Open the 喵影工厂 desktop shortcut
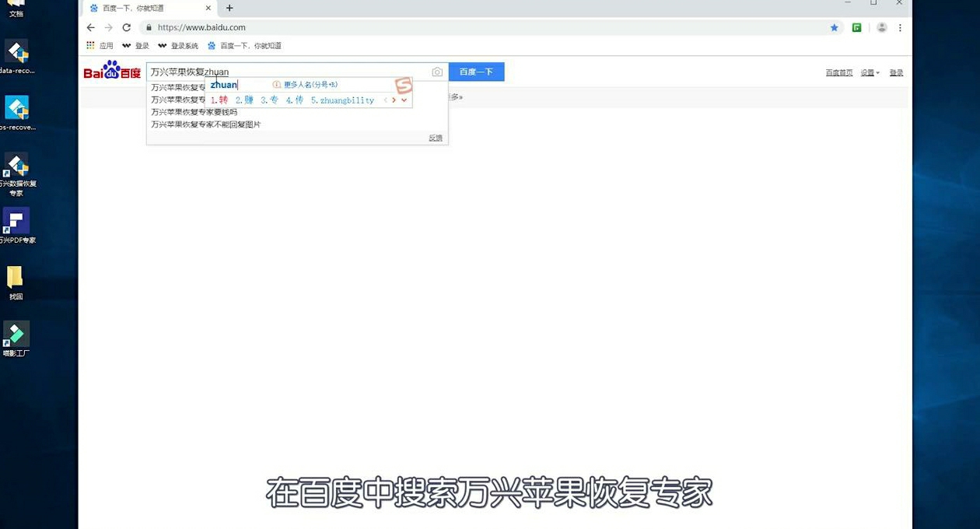 click(x=16, y=338)
